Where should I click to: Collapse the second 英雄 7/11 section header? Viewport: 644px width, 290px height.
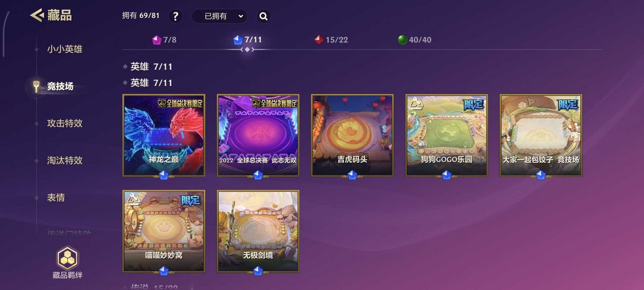pyautogui.click(x=148, y=83)
